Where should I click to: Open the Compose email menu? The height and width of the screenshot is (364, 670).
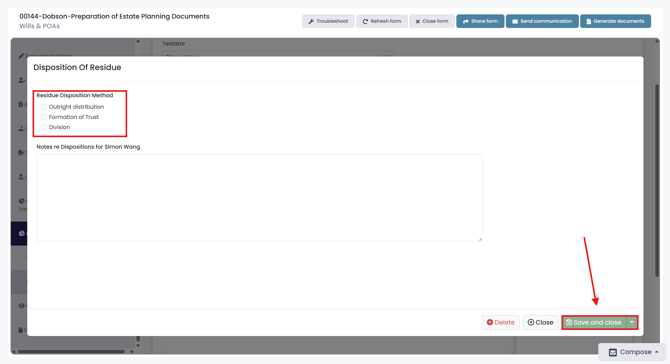pyautogui.click(x=633, y=352)
